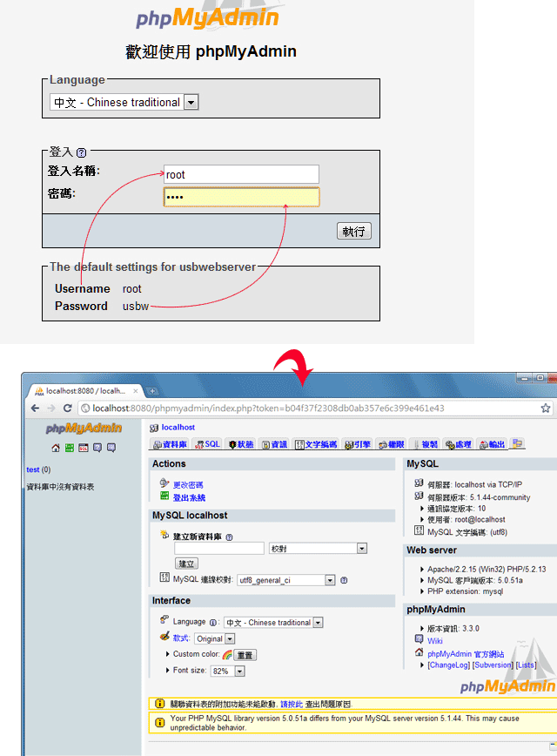Switch to the 狀態 tab
Screen dimensions: 557x756
tap(240, 444)
